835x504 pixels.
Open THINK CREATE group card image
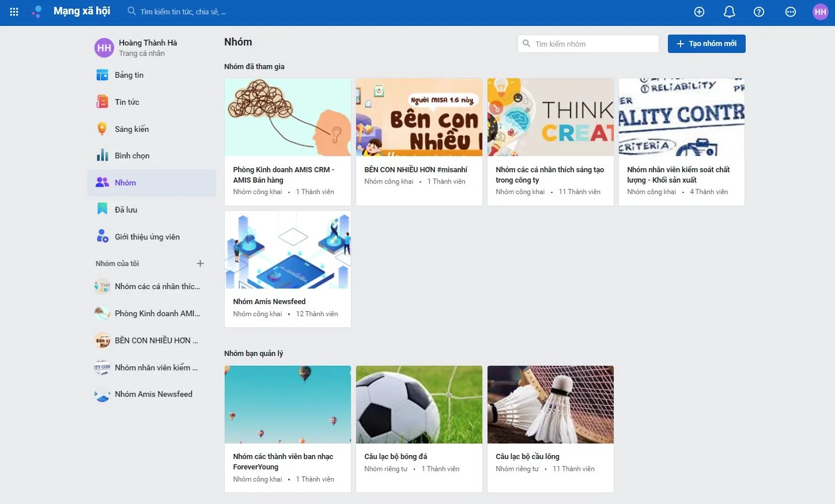point(550,117)
